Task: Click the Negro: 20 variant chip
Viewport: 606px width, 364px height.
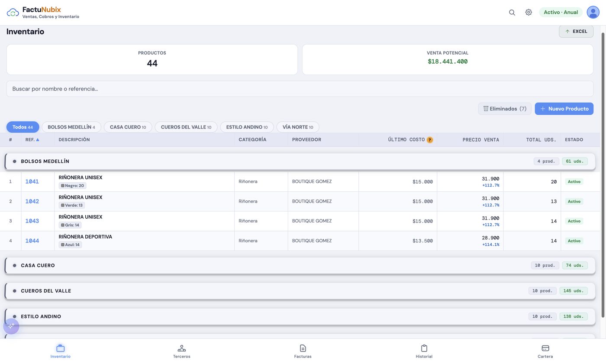Action: coord(72,186)
